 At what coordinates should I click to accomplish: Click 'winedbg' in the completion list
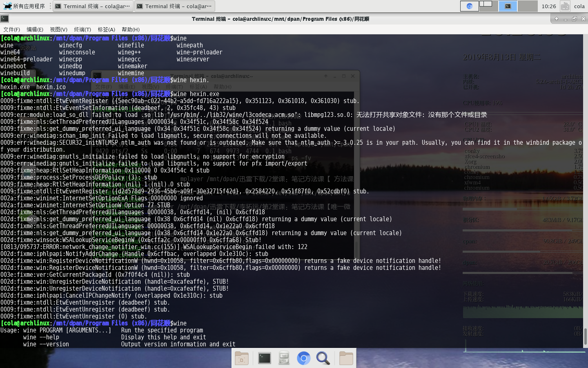click(70, 66)
